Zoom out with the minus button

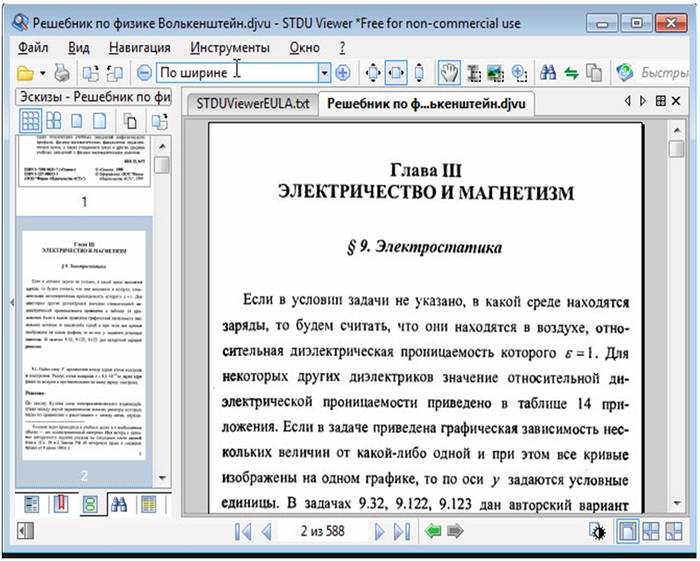(x=144, y=73)
